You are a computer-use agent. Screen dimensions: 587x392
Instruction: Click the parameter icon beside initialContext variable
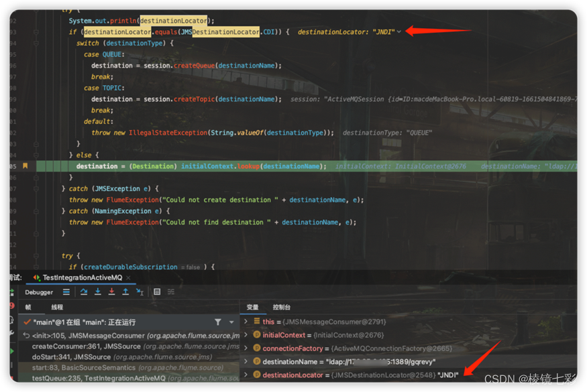click(257, 335)
